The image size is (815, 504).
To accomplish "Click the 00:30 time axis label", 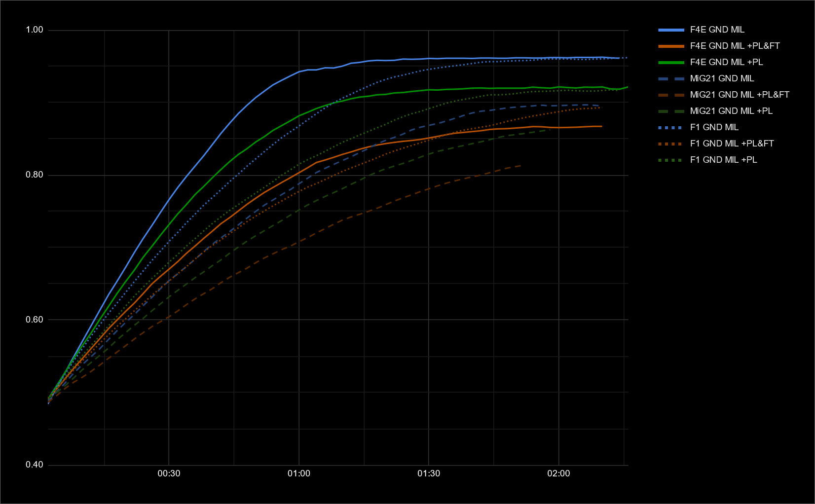I will (x=169, y=473).
